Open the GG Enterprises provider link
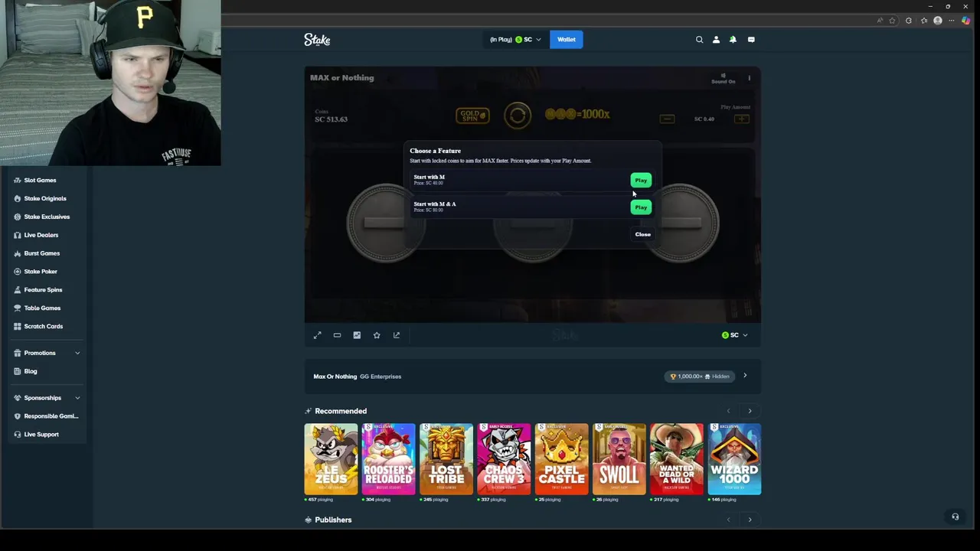 pos(381,377)
